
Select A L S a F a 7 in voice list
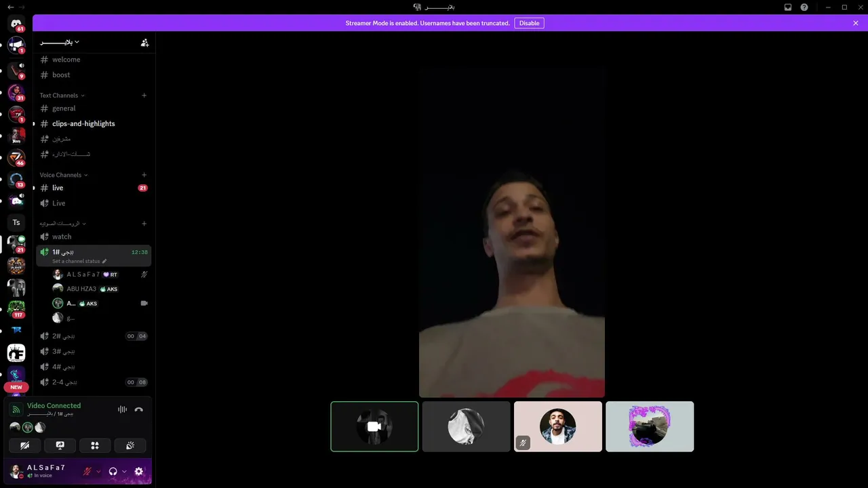tap(100, 274)
